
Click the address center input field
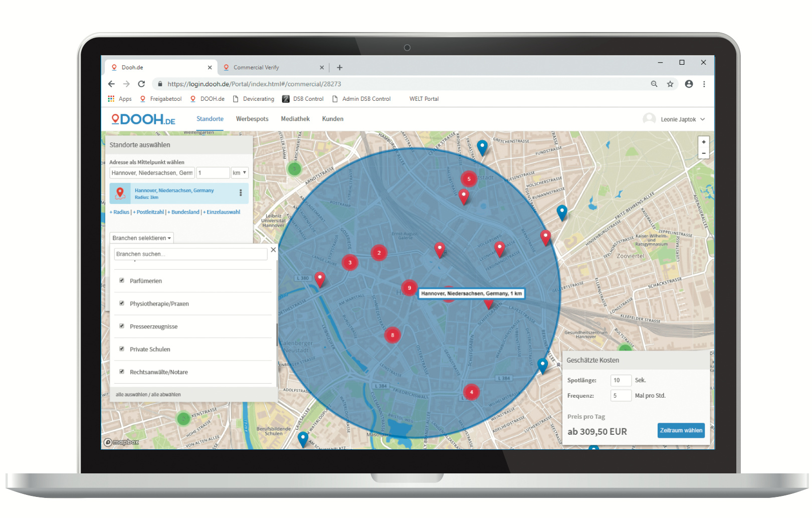pyautogui.click(x=152, y=172)
